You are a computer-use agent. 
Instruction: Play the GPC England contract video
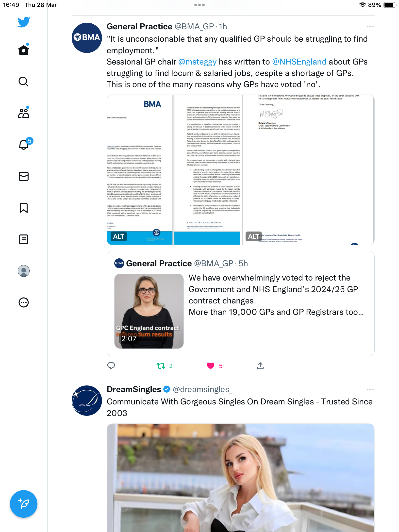coord(149,311)
